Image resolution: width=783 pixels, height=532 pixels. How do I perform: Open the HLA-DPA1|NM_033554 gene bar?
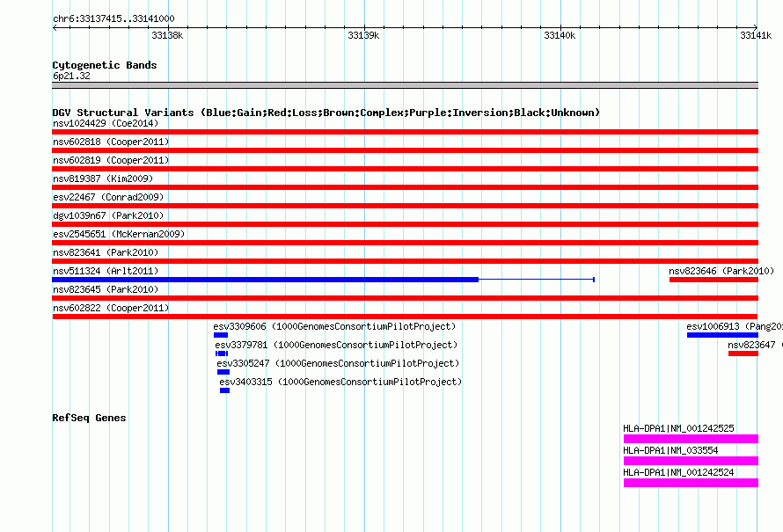[692, 461]
